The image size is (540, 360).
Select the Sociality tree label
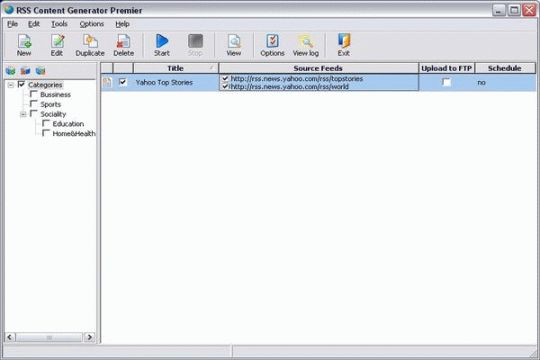coord(53,114)
